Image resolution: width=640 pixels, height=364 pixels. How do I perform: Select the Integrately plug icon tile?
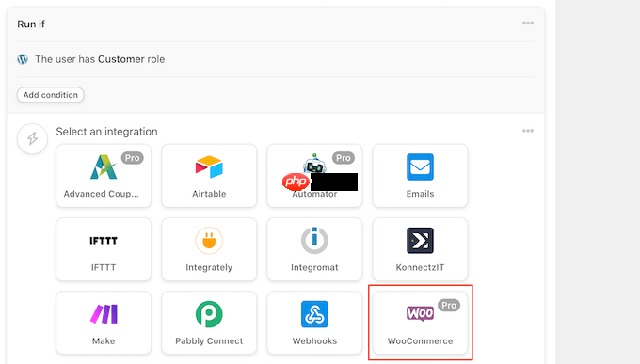(209, 249)
